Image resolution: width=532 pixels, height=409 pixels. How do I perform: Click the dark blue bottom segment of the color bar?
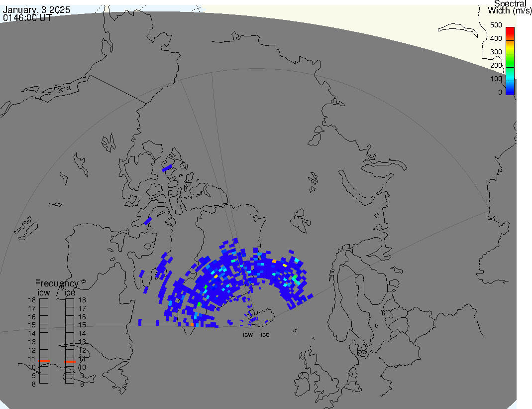pos(510,88)
